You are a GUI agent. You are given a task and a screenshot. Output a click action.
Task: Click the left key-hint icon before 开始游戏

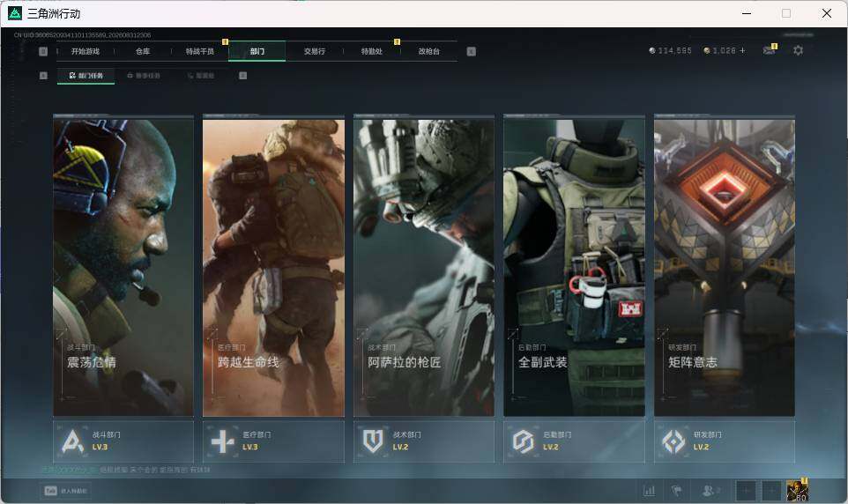(x=43, y=51)
